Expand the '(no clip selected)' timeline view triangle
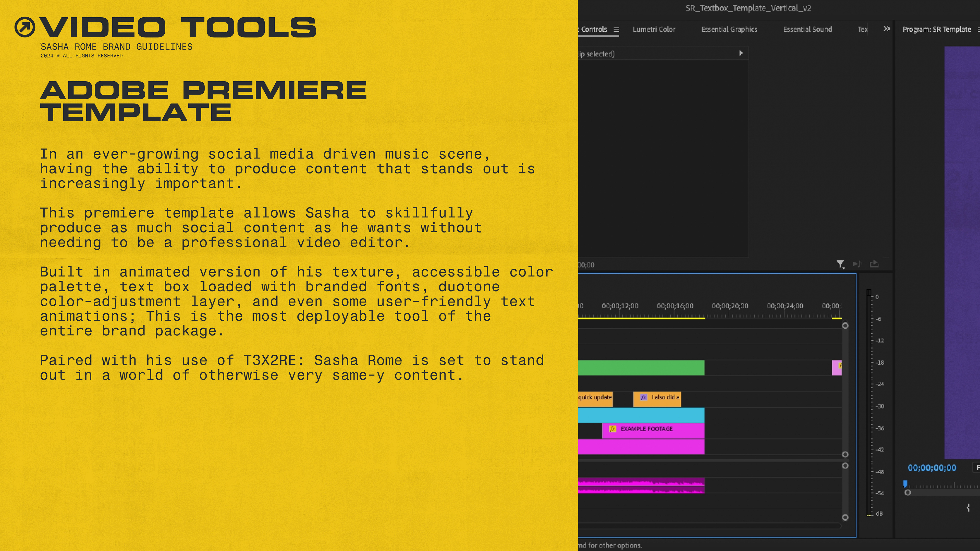This screenshot has width=980, height=551. (741, 53)
